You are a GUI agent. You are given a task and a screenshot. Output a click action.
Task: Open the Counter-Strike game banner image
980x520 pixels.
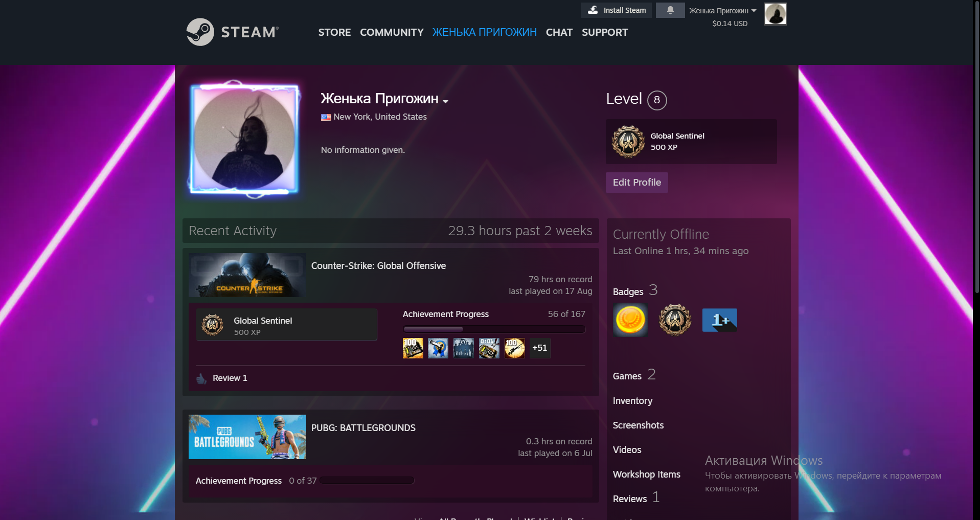(247, 275)
